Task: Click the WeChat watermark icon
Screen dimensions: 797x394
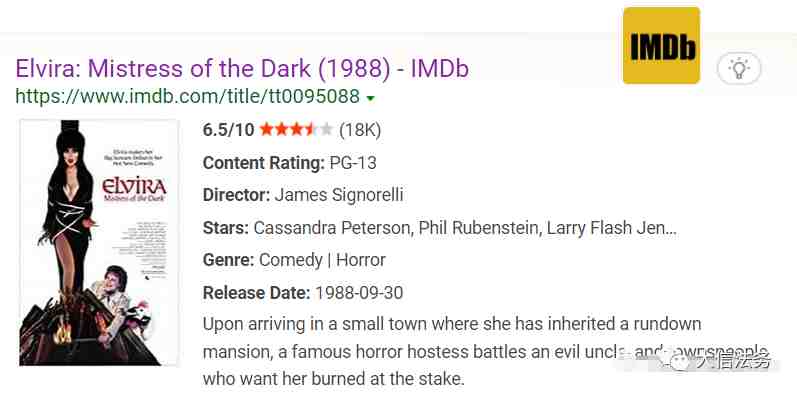Action: tap(680, 361)
